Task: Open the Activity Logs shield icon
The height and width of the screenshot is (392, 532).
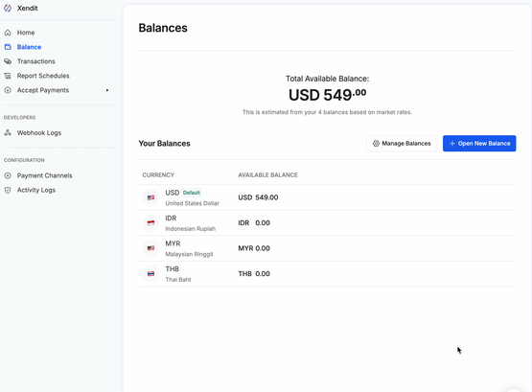Action: (x=8, y=190)
